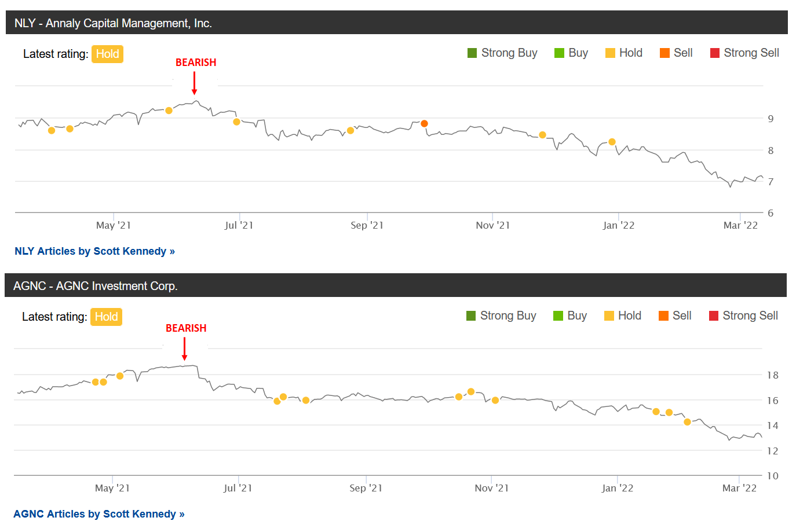Click Strong Buy swatch in AGNC legend
This screenshot has width=796, height=532.
pyautogui.click(x=471, y=316)
